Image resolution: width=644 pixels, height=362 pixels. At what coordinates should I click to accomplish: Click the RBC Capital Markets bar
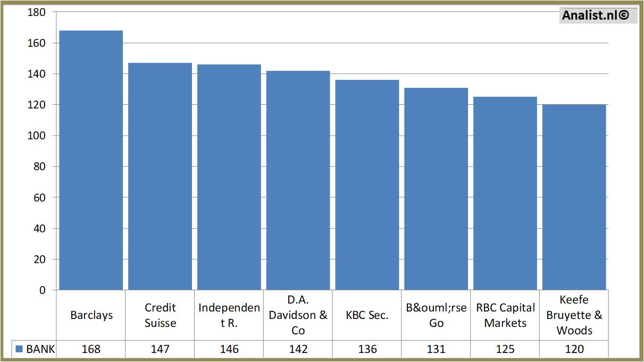pyautogui.click(x=505, y=193)
